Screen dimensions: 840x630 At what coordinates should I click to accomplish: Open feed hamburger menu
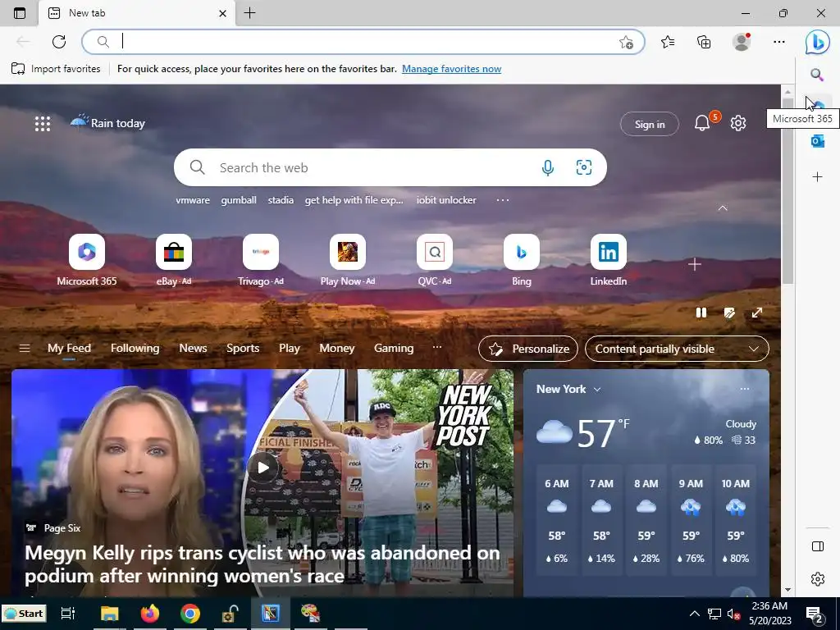point(24,348)
